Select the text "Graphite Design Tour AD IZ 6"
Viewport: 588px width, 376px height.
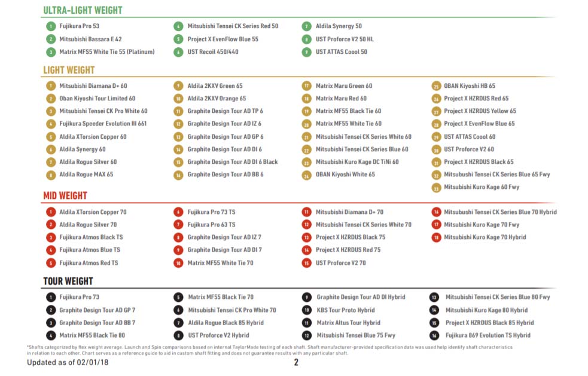tap(224, 123)
